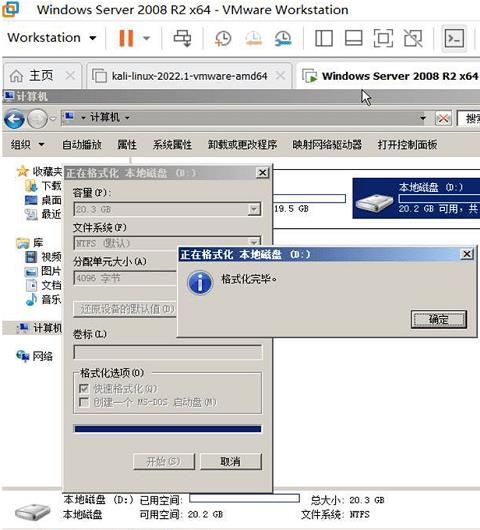Click the Explorer back navigation arrow
The image size is (480, 530).
[x=14, y=119]
